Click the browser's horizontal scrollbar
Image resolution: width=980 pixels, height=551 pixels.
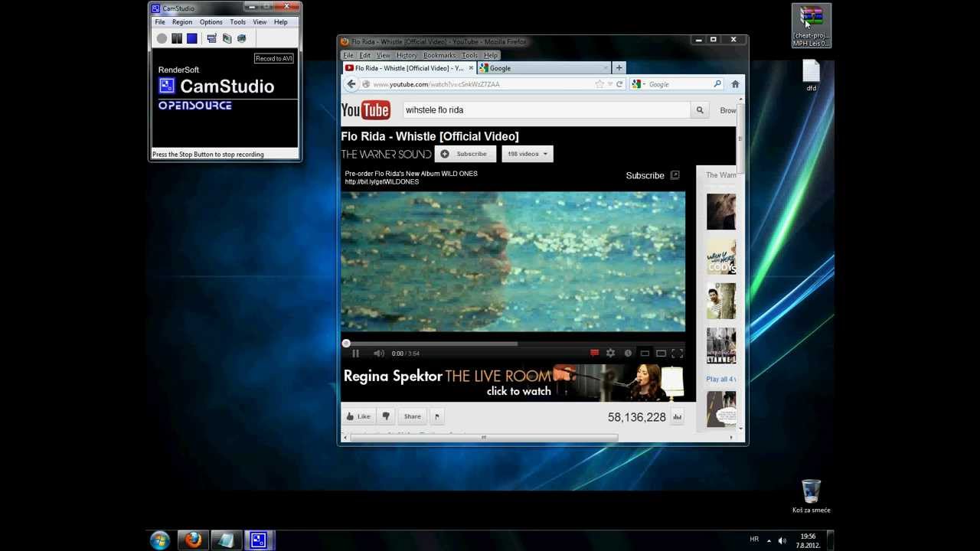(x=484, y=438)
